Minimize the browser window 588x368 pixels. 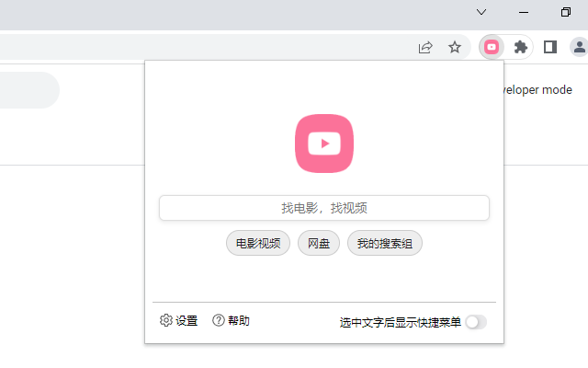tap(524, 12)
